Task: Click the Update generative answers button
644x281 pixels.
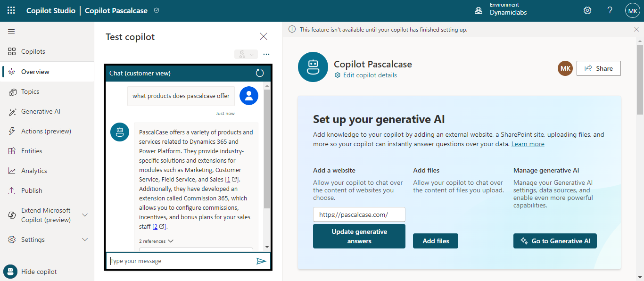Action: coord(359,236)
